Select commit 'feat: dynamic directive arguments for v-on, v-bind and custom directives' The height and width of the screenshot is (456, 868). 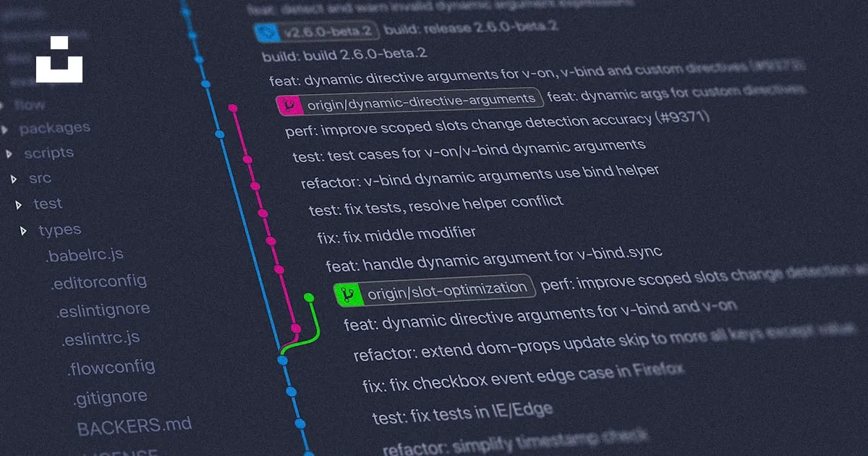pyautogui.click(x=535, y=74)
